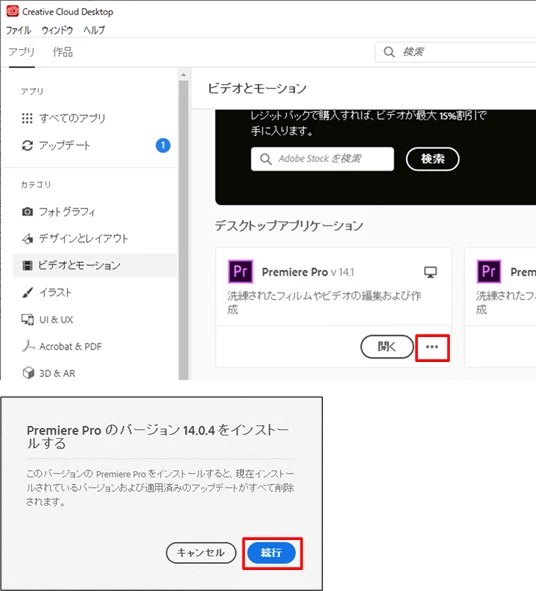Viewport: 536px width, 591px height.
Task: Switch to the 作品 tab
Action: (x=63, y=52)
